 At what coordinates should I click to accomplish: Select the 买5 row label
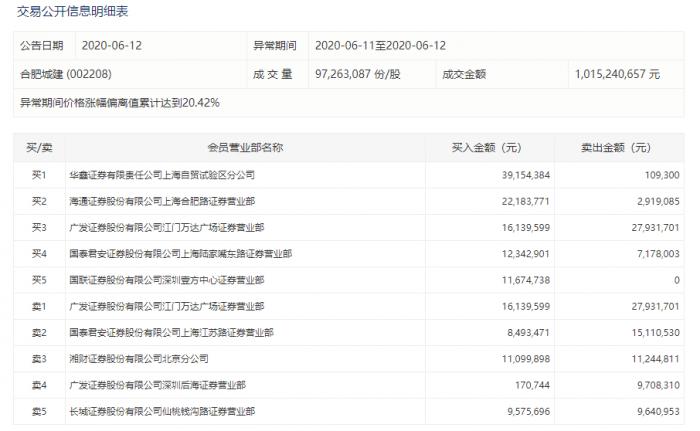click(39, 280)
